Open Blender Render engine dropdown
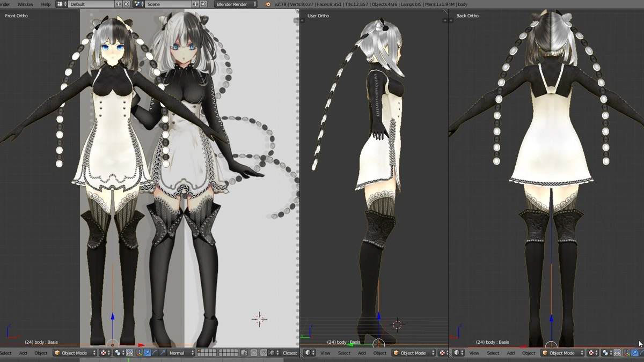The height and width of the screenshot is (362, 644). pyautogui.click(x=236, y=4)
